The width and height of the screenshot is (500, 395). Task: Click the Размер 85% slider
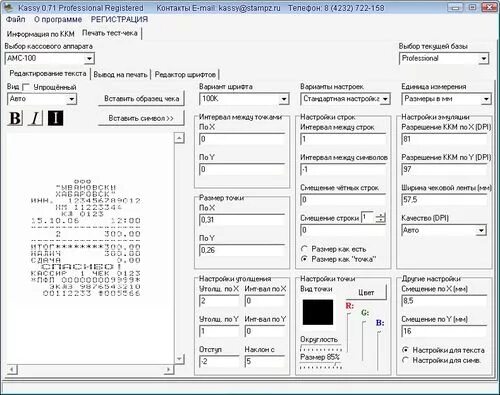pos(321,366)
